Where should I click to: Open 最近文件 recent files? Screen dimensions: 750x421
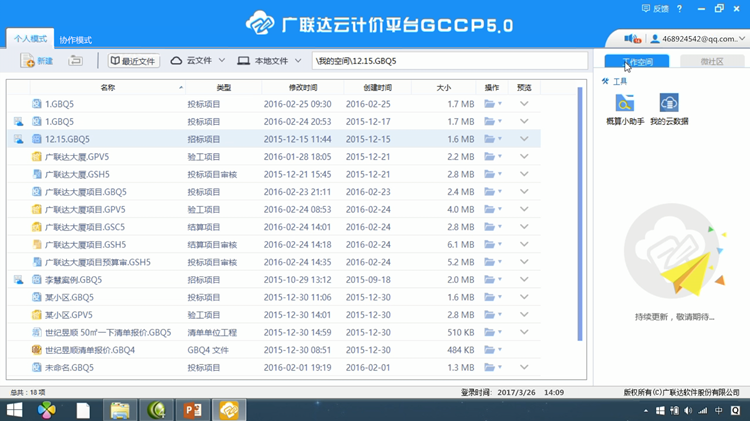click(133, 61)
